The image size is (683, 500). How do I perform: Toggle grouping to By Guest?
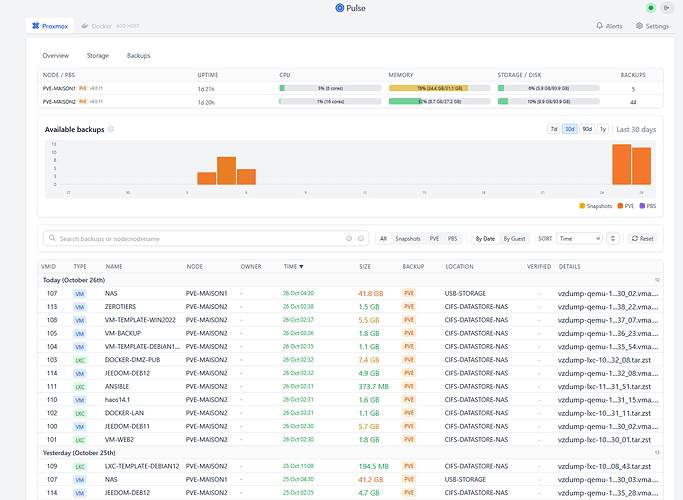point(514,239)
